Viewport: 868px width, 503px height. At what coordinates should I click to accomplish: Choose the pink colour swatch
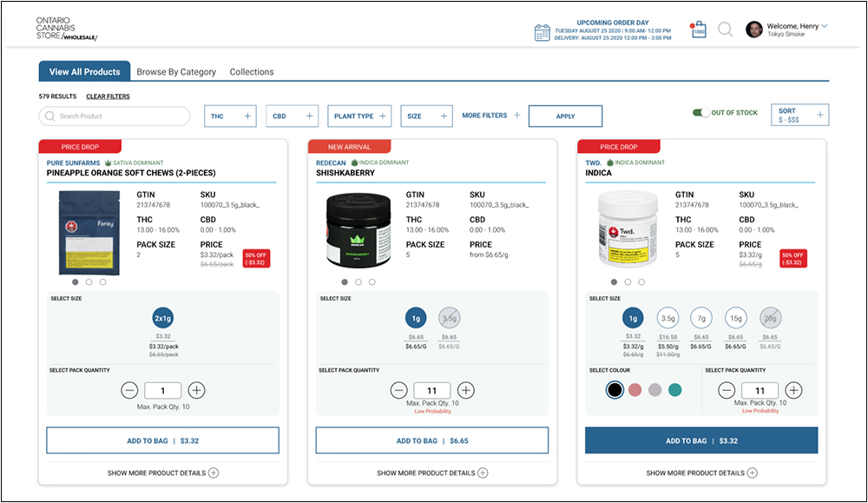635,390
